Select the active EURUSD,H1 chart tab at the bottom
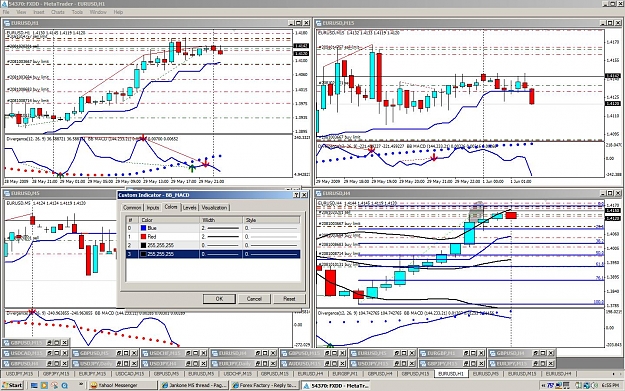The image size is (625, 391). 450,374
